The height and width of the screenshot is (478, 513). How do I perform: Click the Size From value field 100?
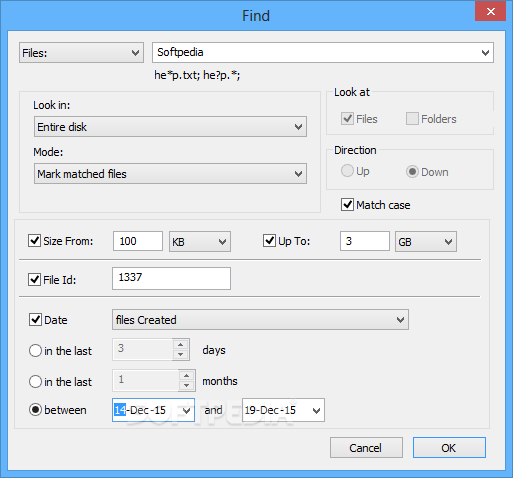(138, 241)
